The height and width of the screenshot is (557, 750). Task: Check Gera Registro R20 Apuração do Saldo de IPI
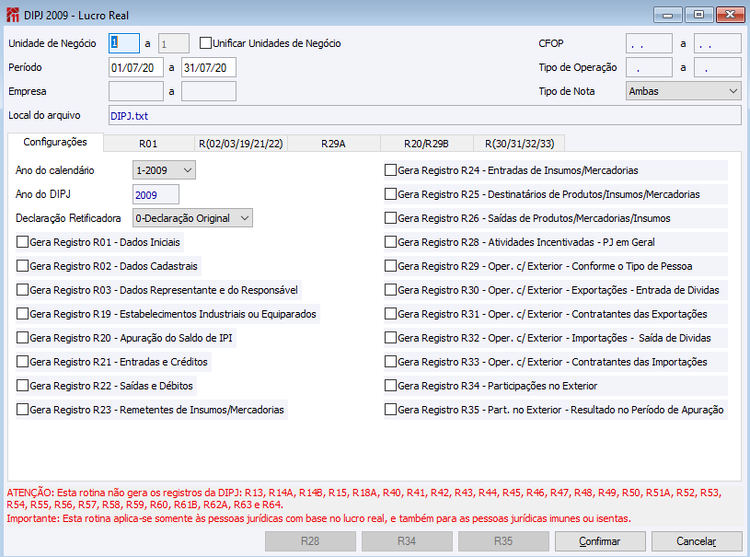[22, 338]
